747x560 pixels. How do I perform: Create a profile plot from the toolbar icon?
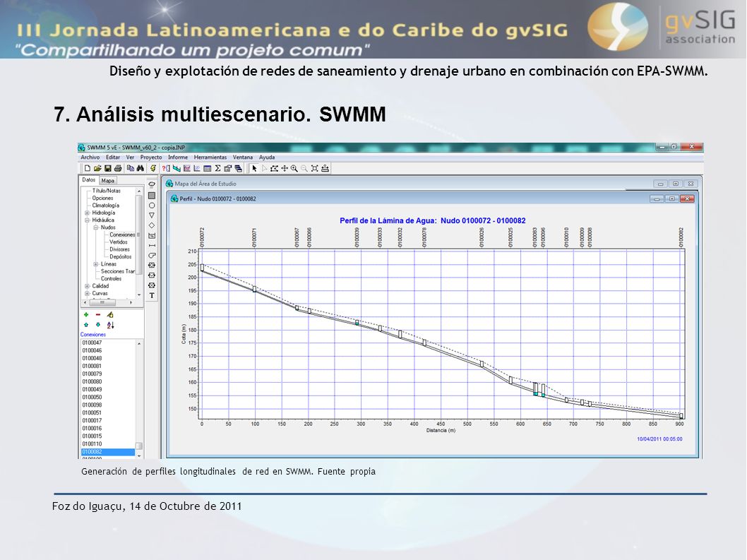pos(177,168)
